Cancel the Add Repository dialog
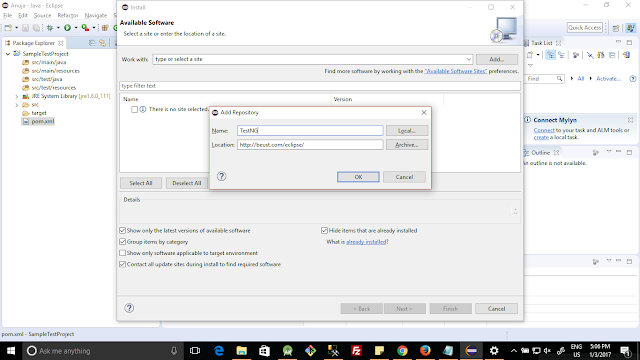The height and width of the screenshot is (360, 640). click(404, 177)
